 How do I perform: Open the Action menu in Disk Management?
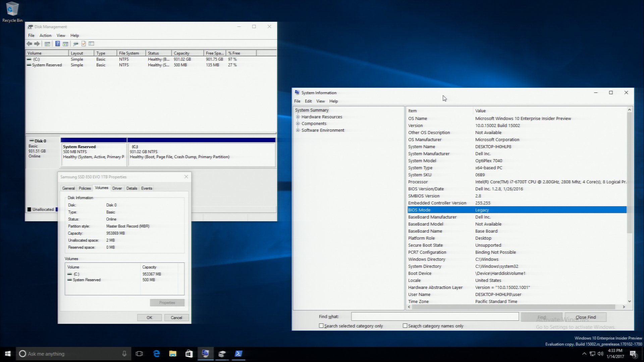(45, 36)
